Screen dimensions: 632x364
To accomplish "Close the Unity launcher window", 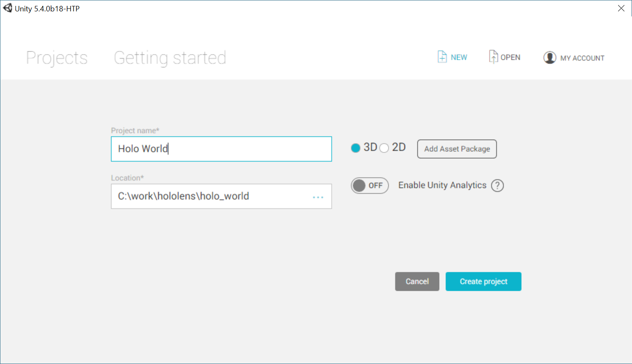I will [x=621, y=8].
